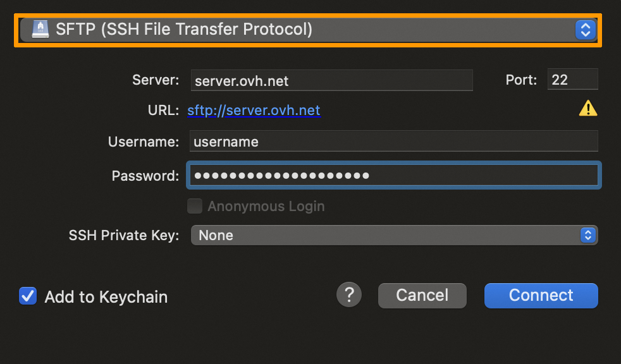
Task: Click the "SSH Private Key:" label
Action: pyautogui.click(x=124, y=235)
